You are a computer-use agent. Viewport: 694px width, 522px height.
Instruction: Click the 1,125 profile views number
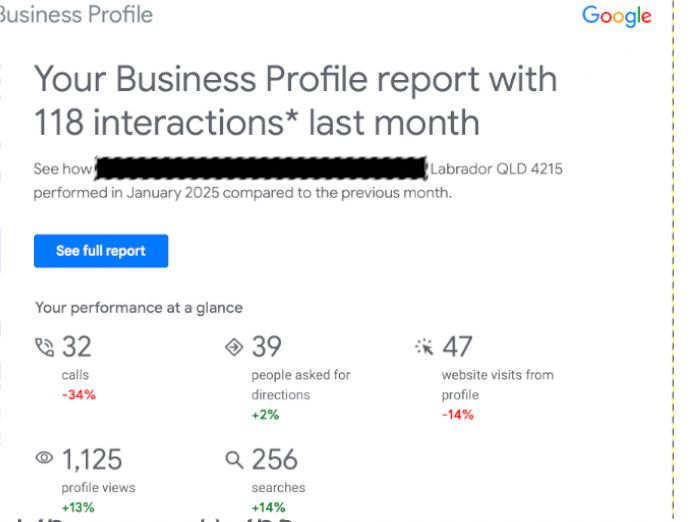pyautogui.click(x=92, y=459)
